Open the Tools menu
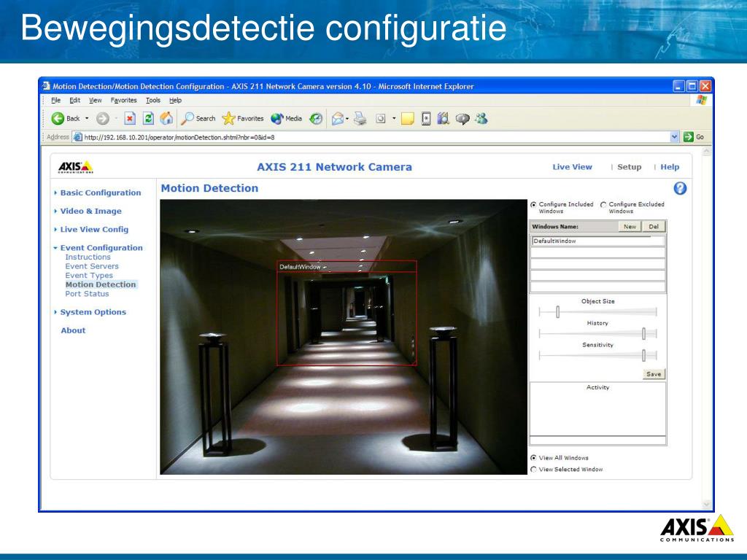This screenshot has width=747, height=560. pyautogui.click(x=153, y=101)
